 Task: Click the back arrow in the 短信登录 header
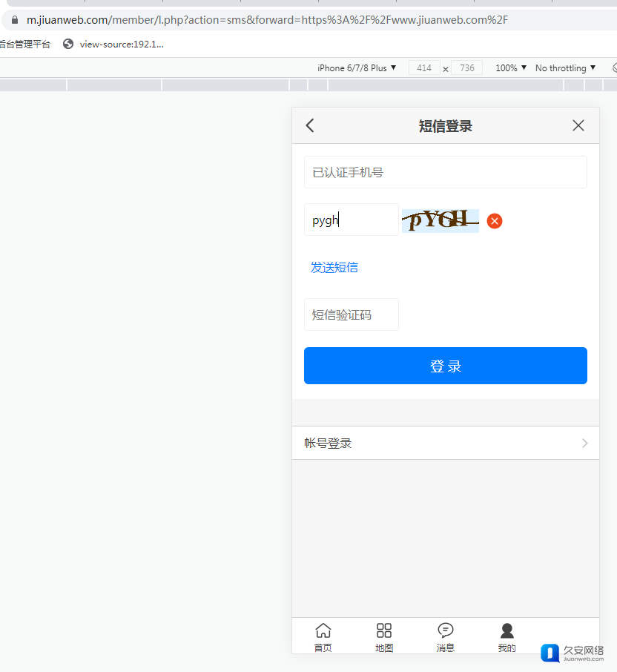[x=310, y=125]
